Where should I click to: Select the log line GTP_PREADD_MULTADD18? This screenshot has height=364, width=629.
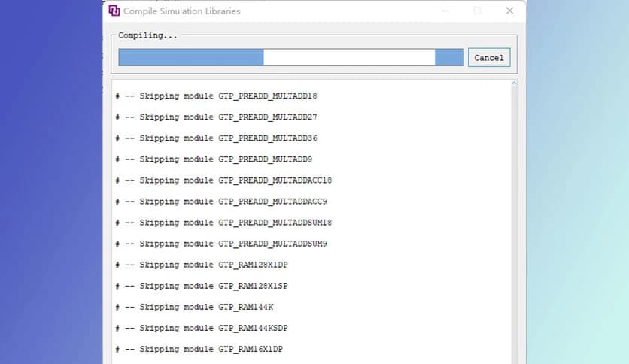216,96
